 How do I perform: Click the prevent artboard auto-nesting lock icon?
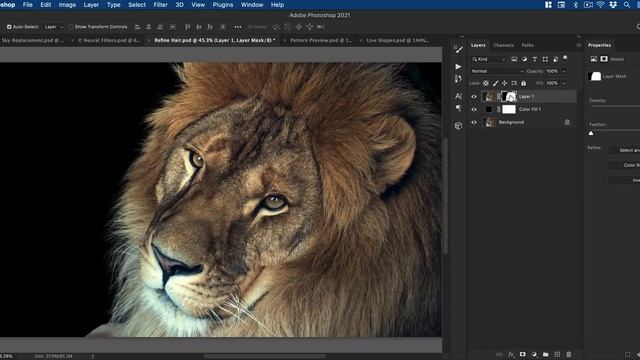[514, 83]
